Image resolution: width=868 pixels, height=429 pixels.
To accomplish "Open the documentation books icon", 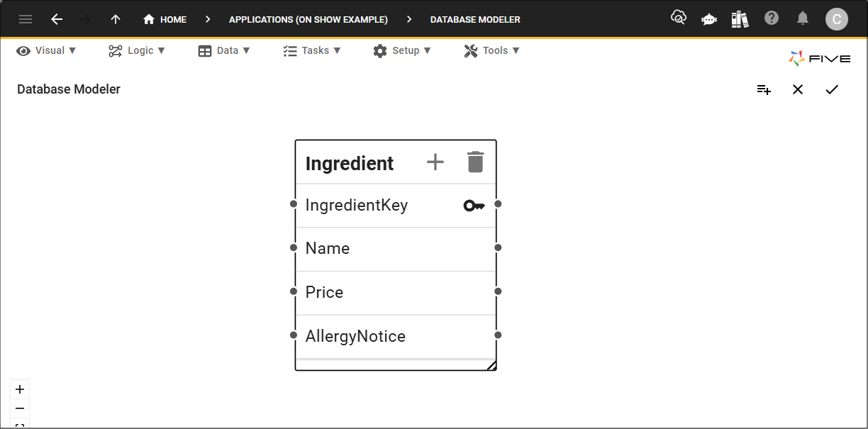I will pos(740,19).
